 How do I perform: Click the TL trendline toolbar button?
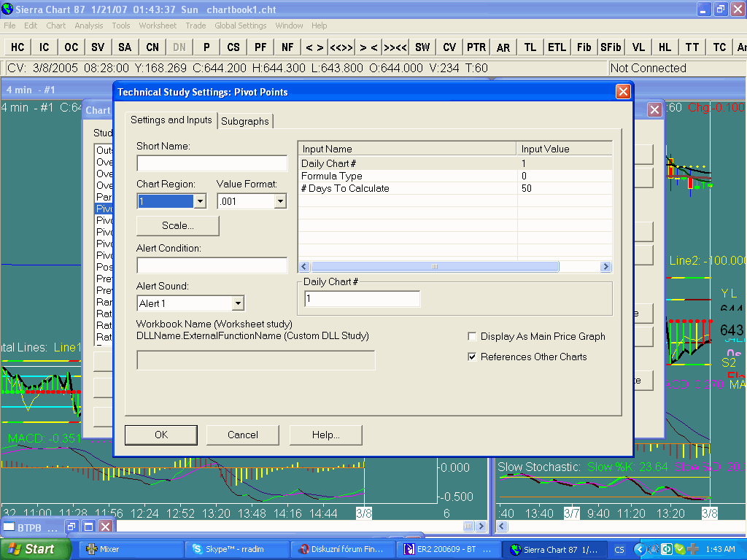point(530,47)
